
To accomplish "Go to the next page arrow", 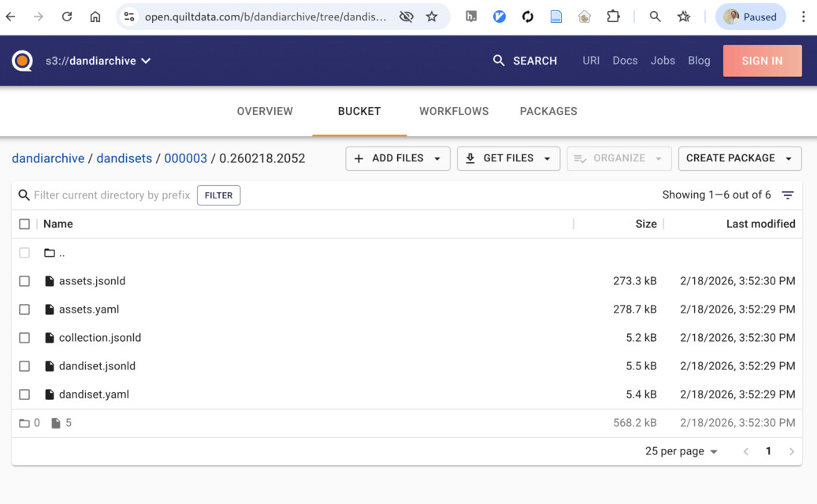I will tap(792, 451).
